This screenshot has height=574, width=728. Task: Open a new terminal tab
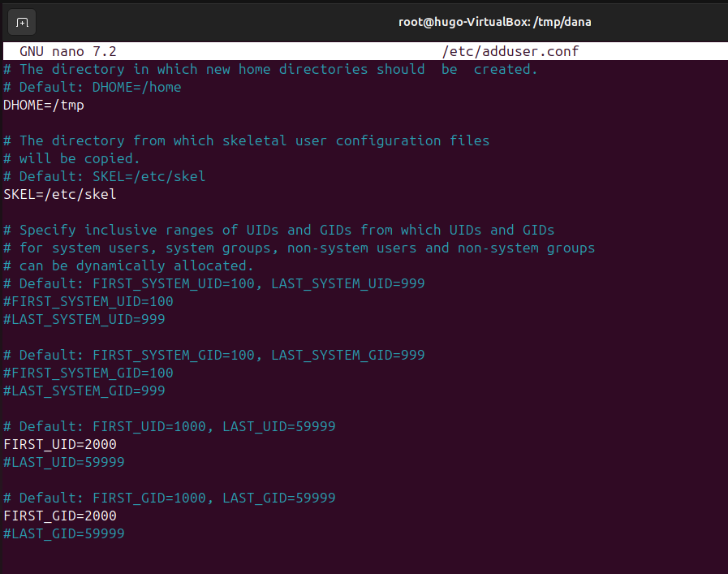[x=21, y=22]
